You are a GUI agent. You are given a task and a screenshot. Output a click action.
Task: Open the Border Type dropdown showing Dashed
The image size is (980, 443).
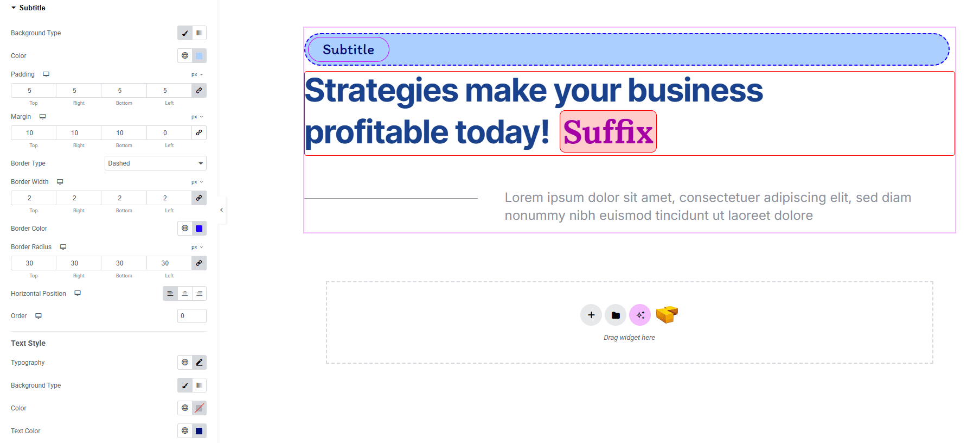click(155, 163)
